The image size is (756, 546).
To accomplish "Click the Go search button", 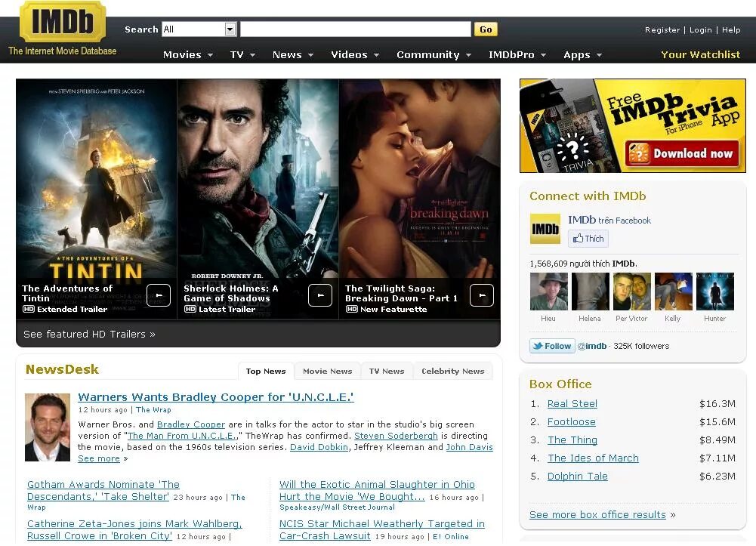I will (x=486, y=29).
